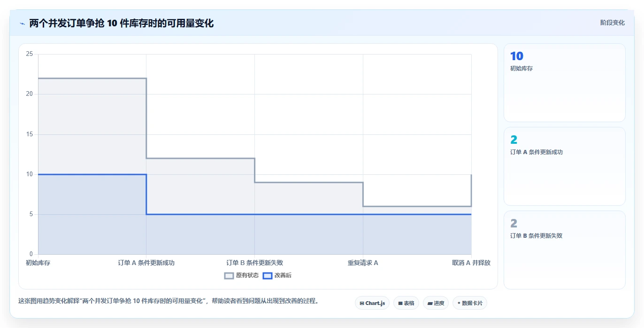Click the 初始库存 stat card value 10
Screen dimensions: 644x328
(x=516, y=56)
